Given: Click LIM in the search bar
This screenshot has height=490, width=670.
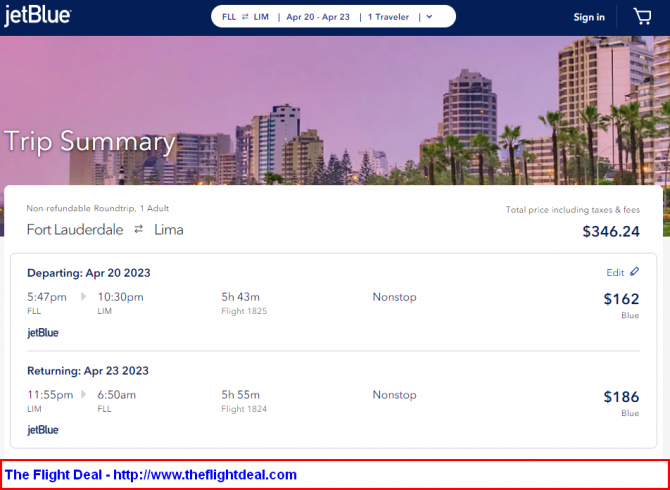Looking at the screenshot, I should click(261, 17).
